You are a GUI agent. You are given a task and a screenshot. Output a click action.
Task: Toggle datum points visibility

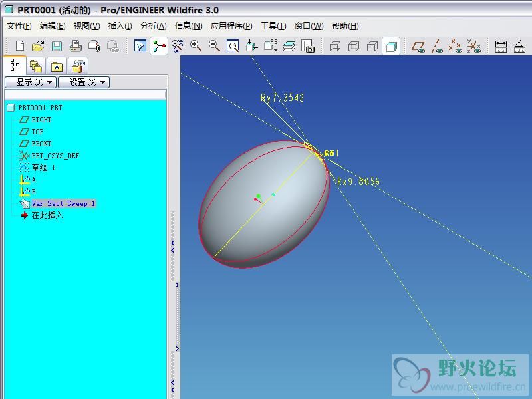(x=455, y=45)
